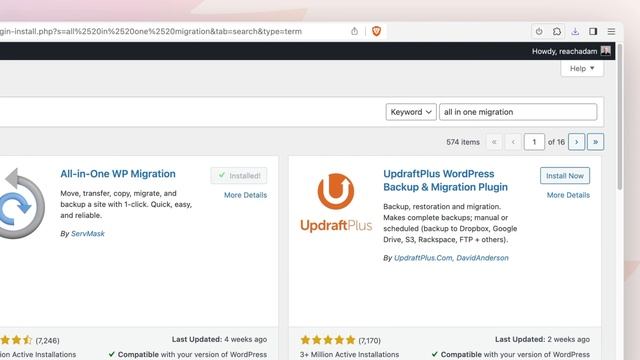Image resolution: width=640 pixels, height=360 pixels.
Task: Jump to the last results page
Action: [x=596, y=142]
